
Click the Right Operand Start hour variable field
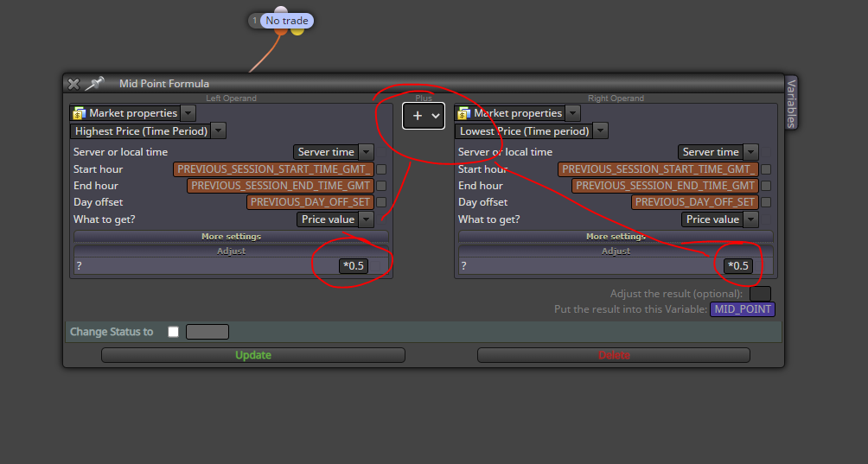658,169
